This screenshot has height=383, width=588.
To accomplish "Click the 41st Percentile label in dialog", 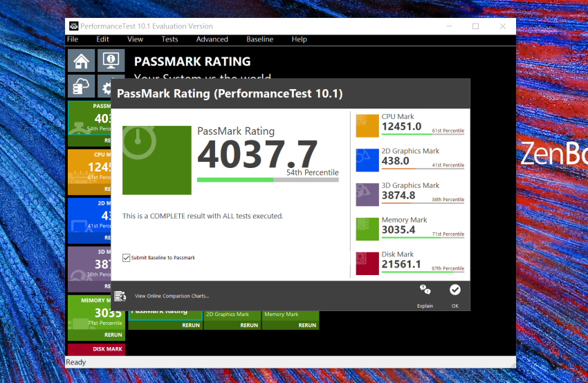I will (448, 165).
